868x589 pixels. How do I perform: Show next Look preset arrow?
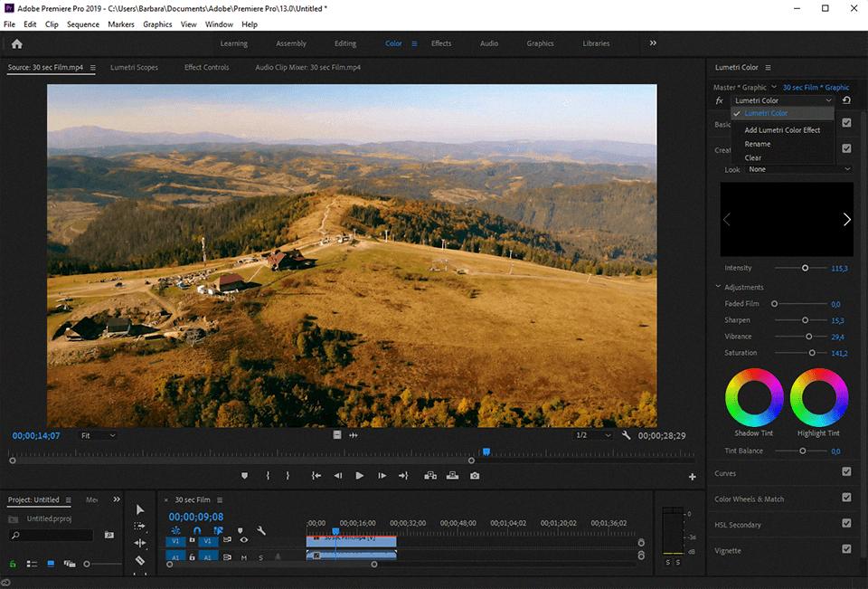(846, 220)
